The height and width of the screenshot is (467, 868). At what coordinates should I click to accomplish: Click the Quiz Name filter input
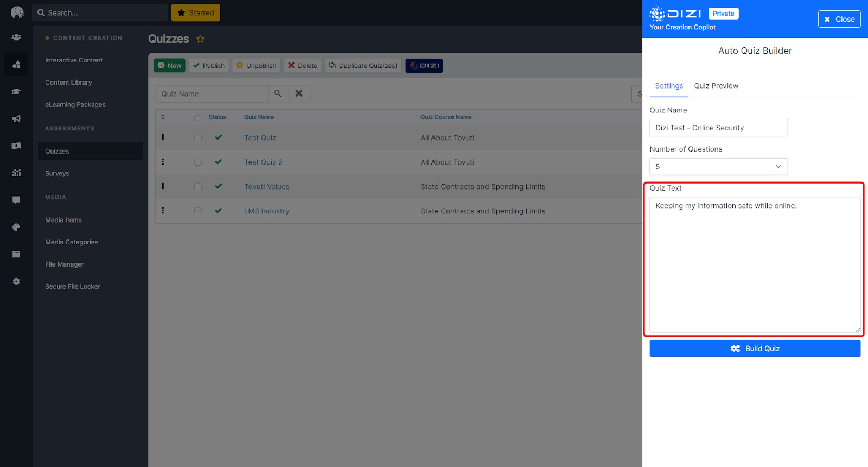212,93
